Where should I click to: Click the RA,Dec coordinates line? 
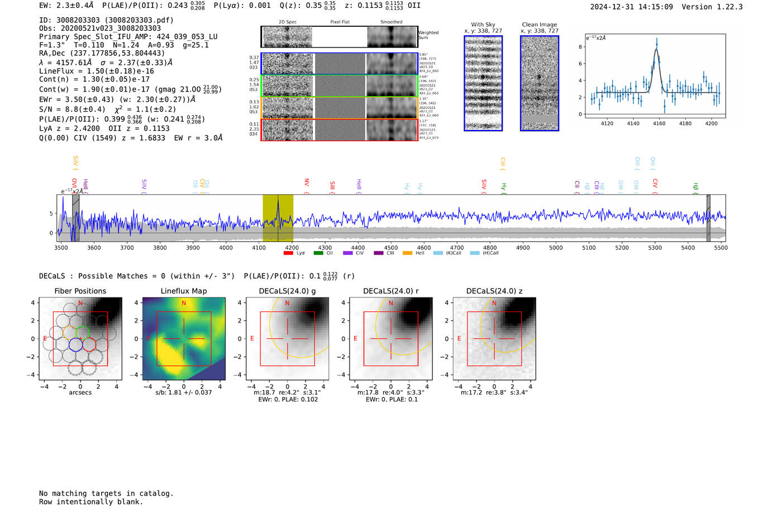coord(102,54)
